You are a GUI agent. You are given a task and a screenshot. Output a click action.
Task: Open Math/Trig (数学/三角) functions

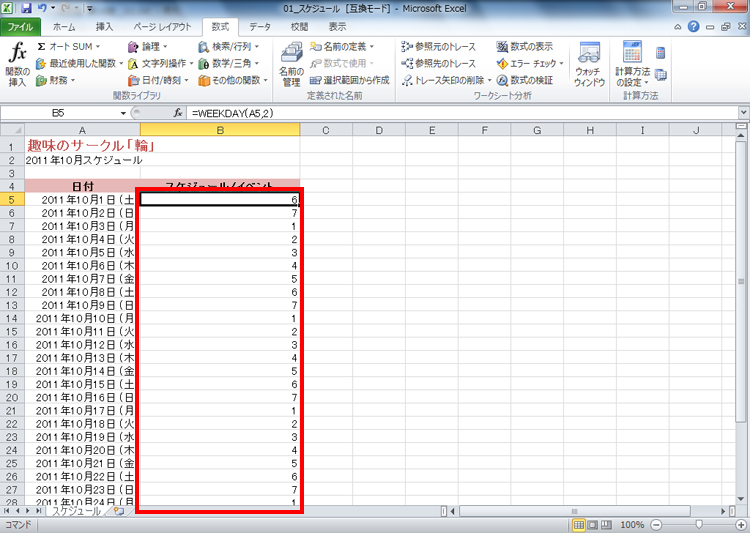[229, 63]
